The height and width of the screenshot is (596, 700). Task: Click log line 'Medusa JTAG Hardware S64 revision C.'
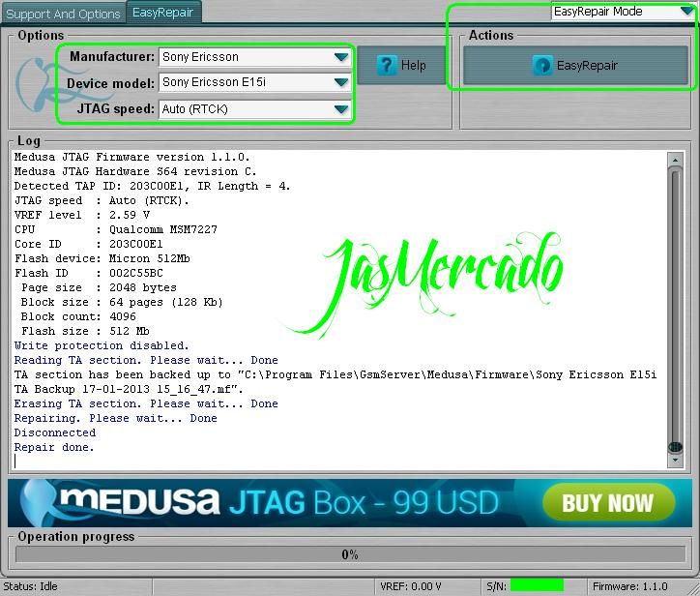pyautogui.click(x=135, y=171)
